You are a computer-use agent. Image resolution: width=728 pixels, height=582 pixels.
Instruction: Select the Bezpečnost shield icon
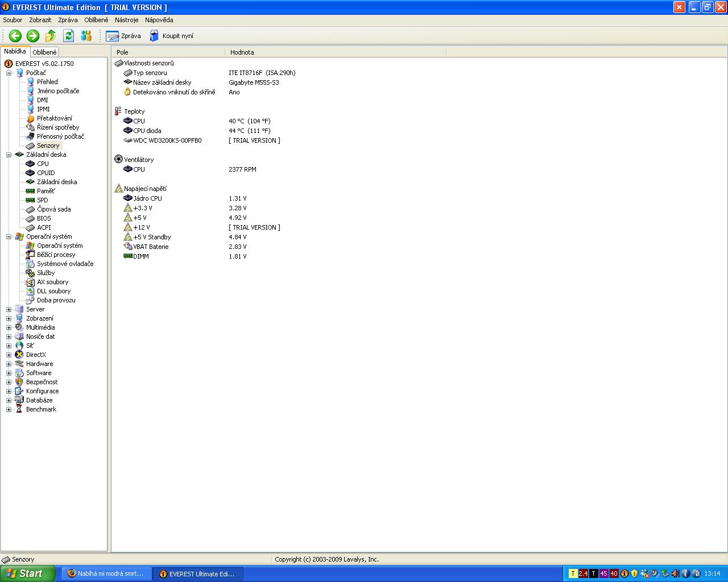pos(19,382)
